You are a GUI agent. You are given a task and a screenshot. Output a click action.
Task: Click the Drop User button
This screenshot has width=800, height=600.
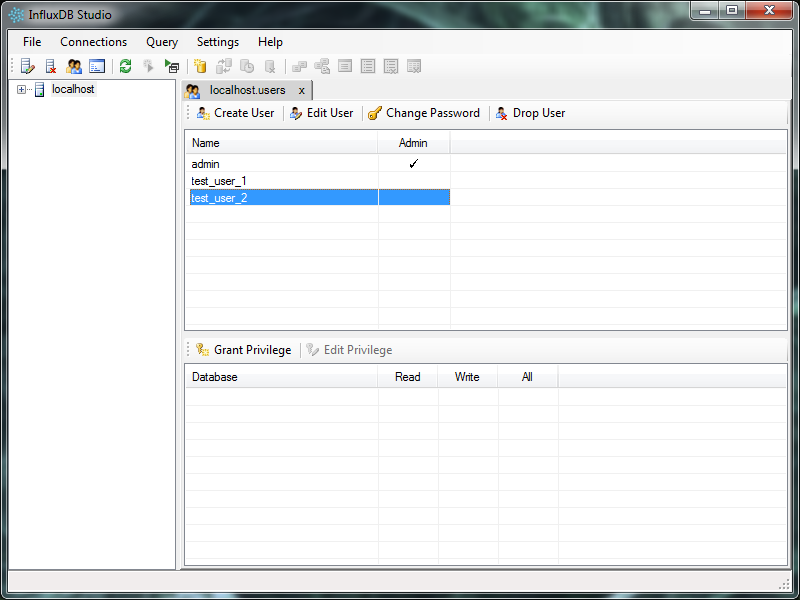(531, 113)
